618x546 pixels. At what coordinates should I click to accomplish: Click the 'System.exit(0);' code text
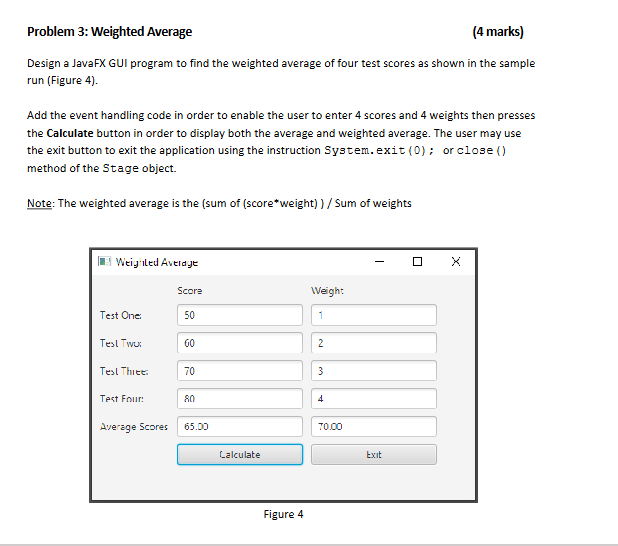click(x=379, y=151)
